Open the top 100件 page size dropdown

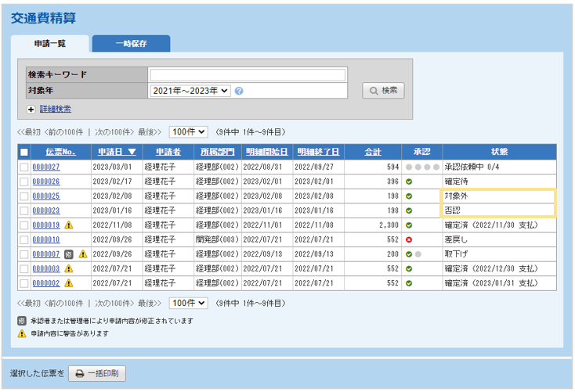click(x=188, y=131)
